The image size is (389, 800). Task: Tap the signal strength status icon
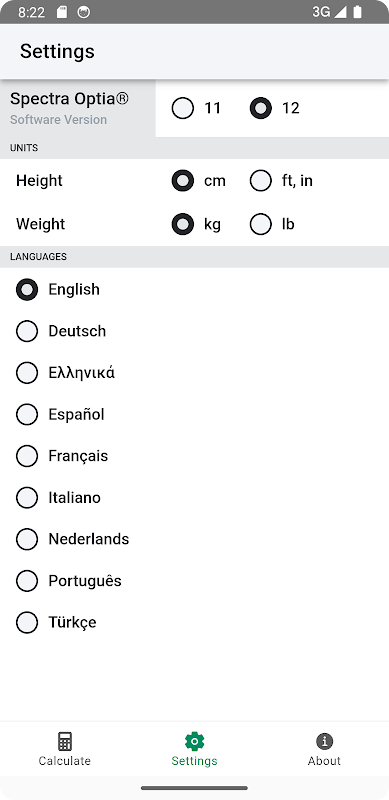[340, 12]
